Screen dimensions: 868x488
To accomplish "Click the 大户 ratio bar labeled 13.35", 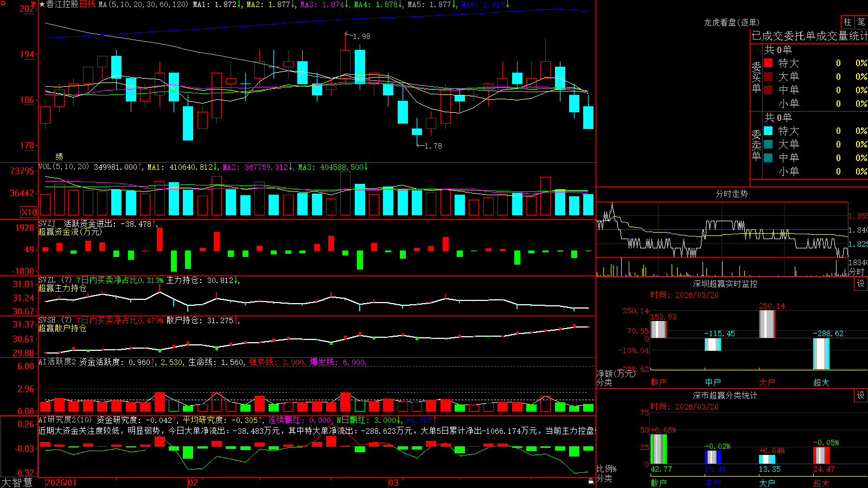I will pyautogui.click(x=767, y=459).
